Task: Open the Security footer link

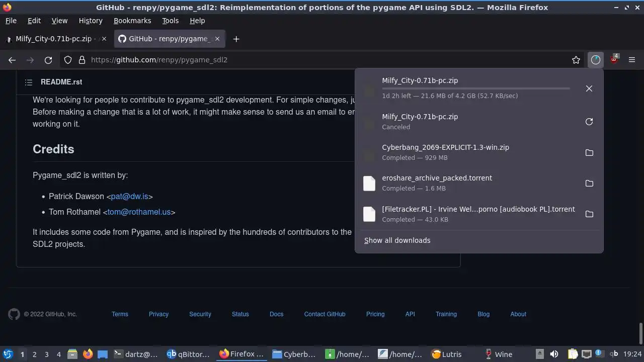Action: click(x=200, y=314)
